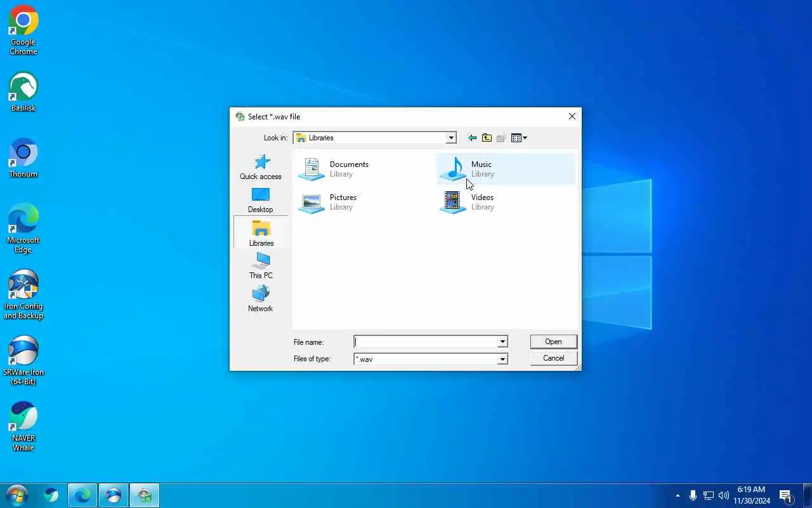Image resolution: width=812 pixels, height=508 pixels.
Task: Click into the File name text field
Action: click(426, 342)
